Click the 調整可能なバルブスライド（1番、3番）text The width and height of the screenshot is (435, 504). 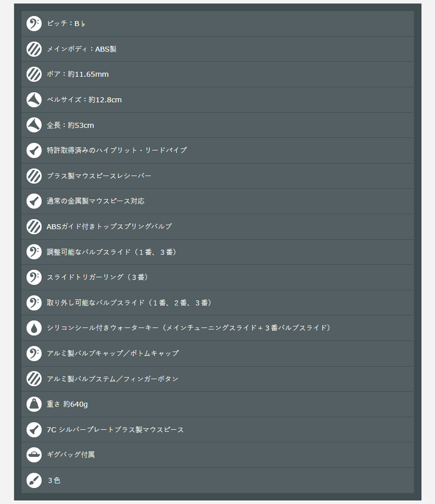tap(111, 252)
